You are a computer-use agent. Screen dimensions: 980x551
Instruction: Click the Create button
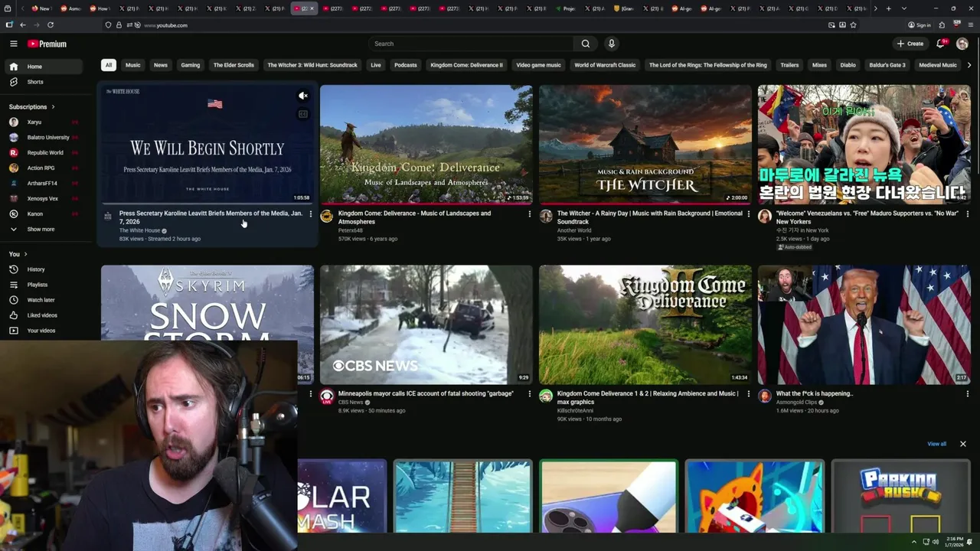point(910,44)
